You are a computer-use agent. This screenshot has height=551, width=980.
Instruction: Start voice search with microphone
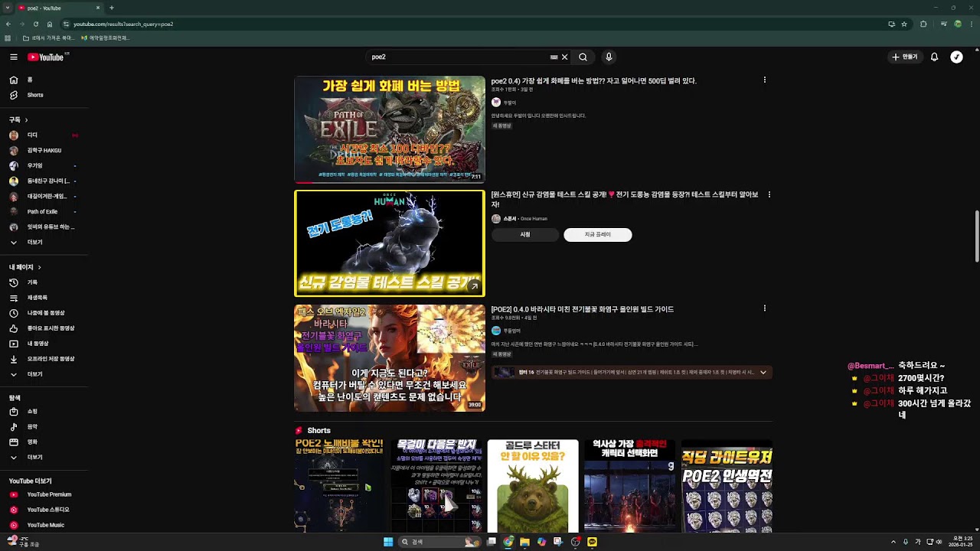pos(609,57)
